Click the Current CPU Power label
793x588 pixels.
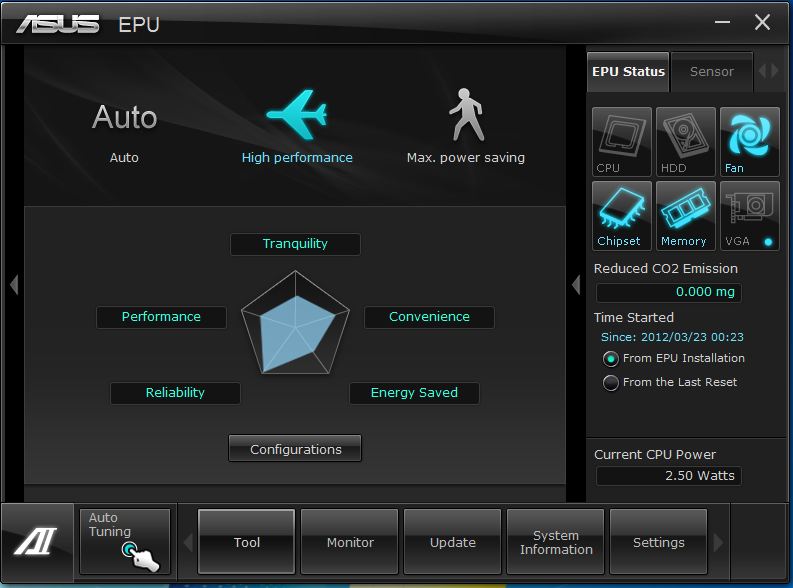tap(655, 455)
